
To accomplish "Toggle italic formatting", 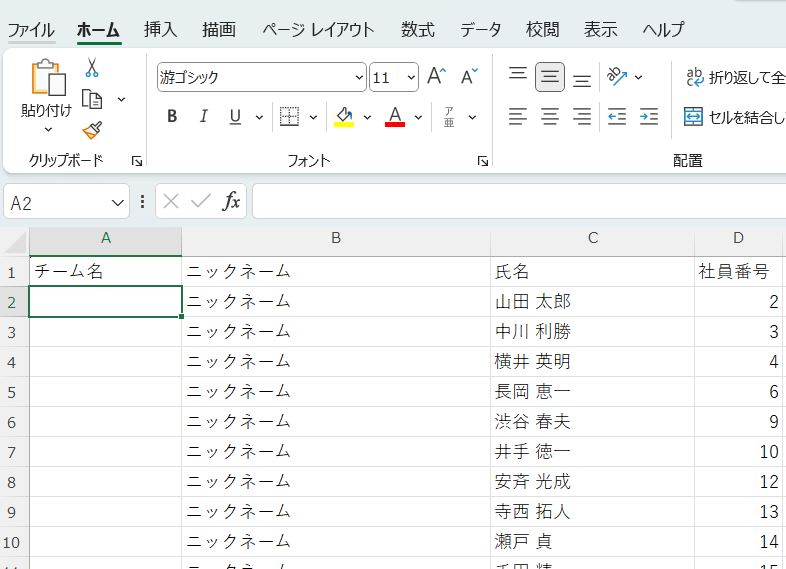I will coord(203,117).
